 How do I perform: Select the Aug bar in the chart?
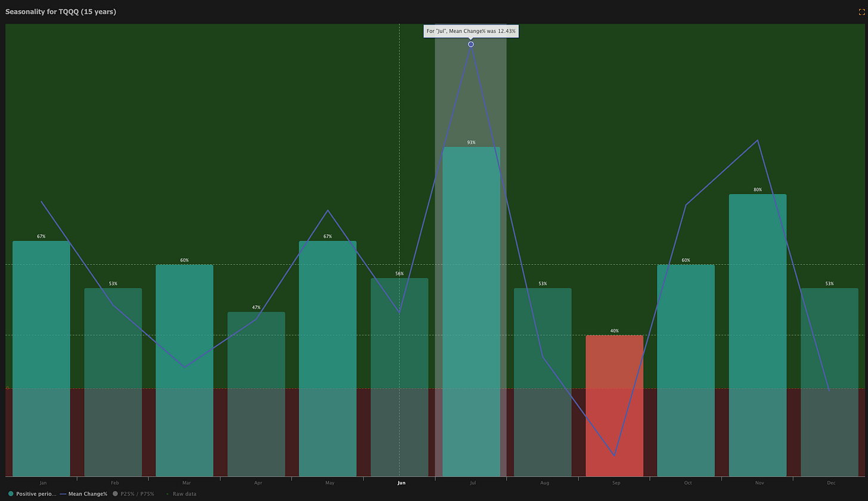pos(542,382)
